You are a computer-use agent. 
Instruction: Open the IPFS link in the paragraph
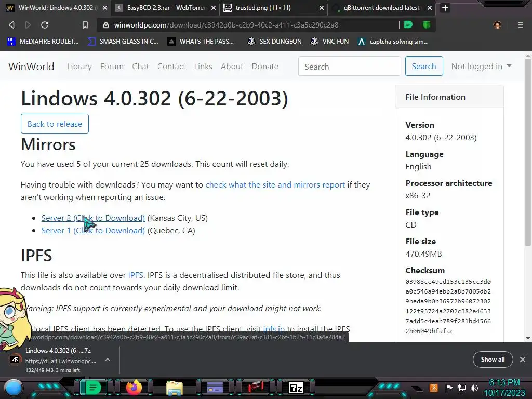[x=136, y=275]
